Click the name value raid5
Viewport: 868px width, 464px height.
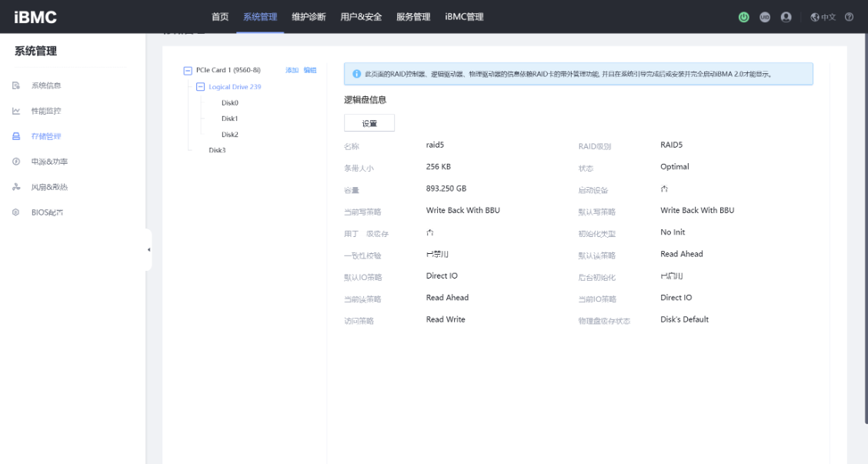coord(435,145)
